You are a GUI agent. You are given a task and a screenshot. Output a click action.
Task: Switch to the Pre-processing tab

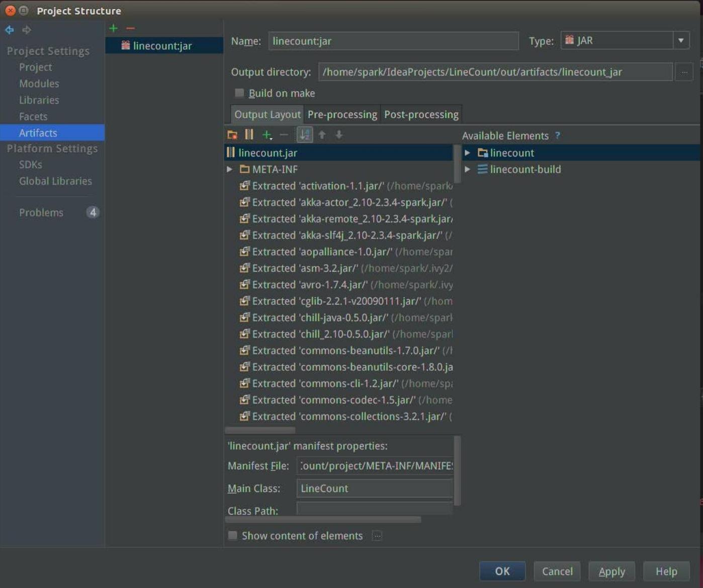coord(342,115)
